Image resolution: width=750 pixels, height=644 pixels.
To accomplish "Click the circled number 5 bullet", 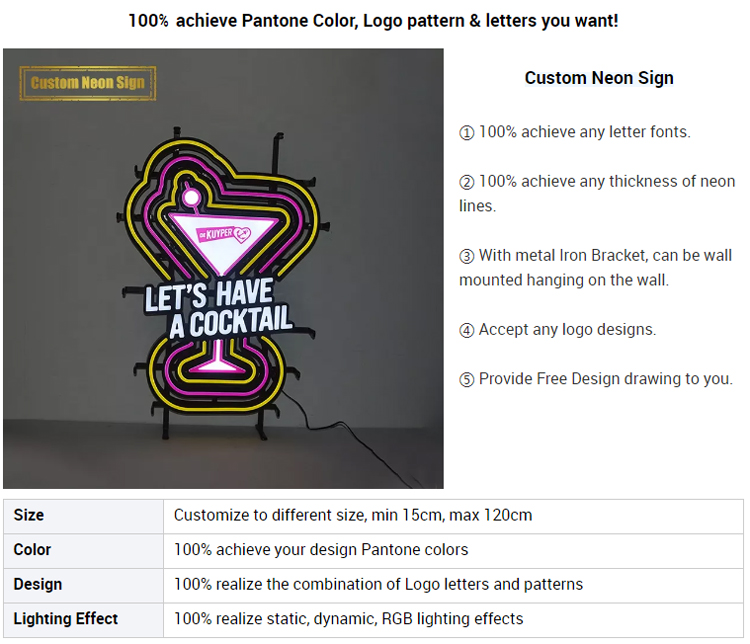I will click(x=466, y=380).
